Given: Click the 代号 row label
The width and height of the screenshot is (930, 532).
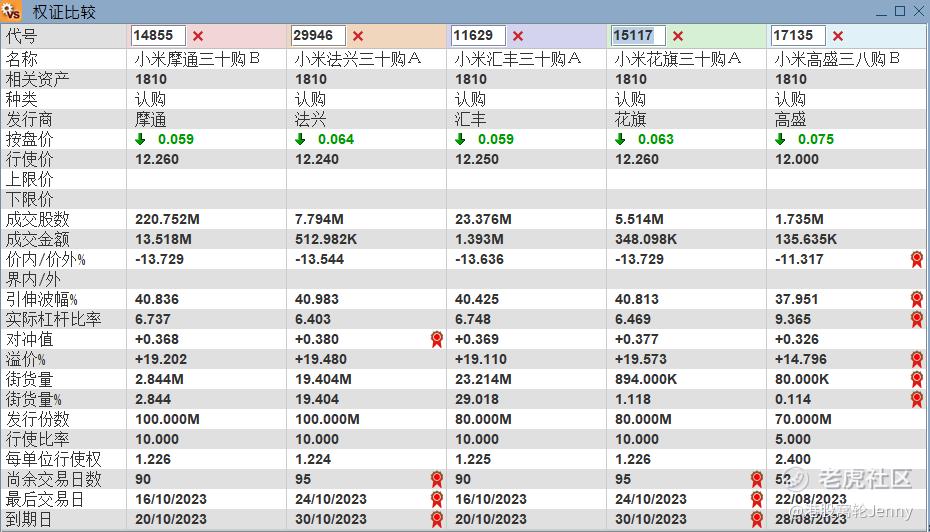Looking at the screenshot, I should tap(22, 36).
